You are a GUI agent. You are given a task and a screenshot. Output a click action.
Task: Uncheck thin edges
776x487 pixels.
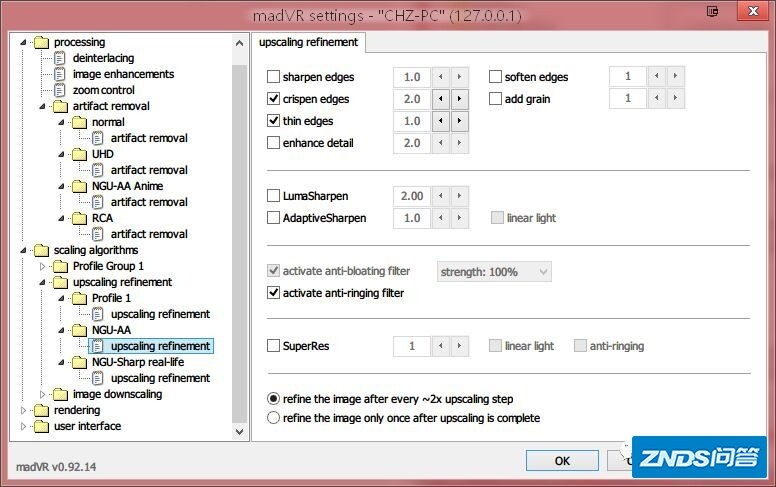pyautogui.click(x=273, y=120)
